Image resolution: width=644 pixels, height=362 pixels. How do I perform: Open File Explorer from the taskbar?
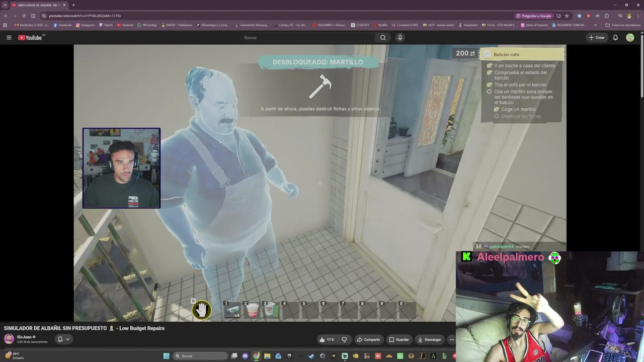(x=267, y=356)
